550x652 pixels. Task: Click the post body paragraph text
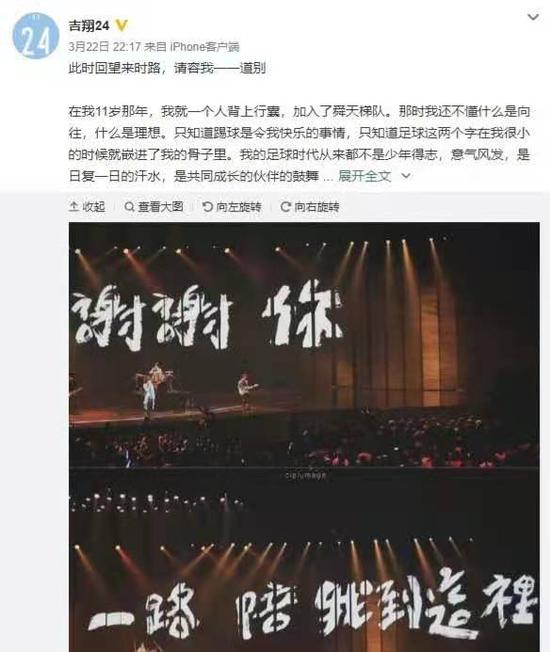[299, 144]
